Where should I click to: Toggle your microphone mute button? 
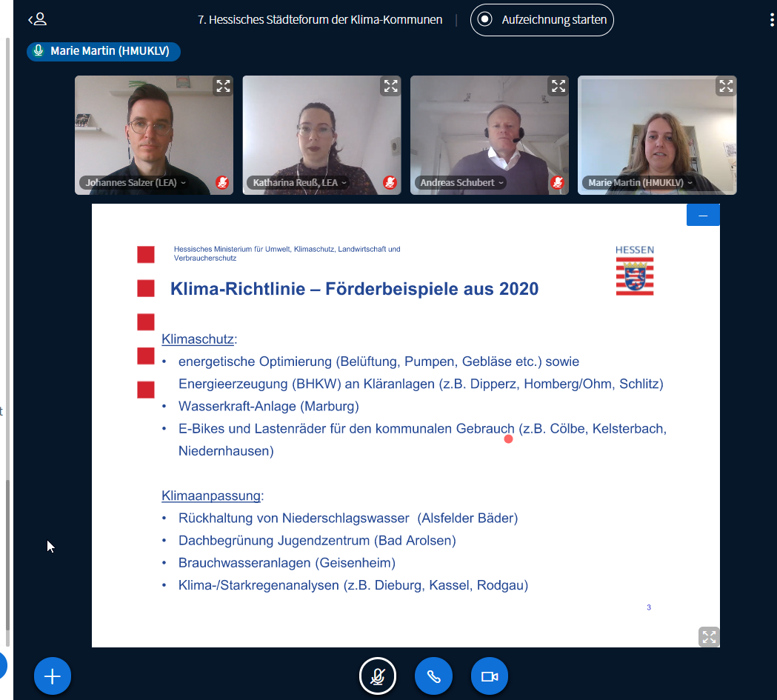(x=378, y=676)
